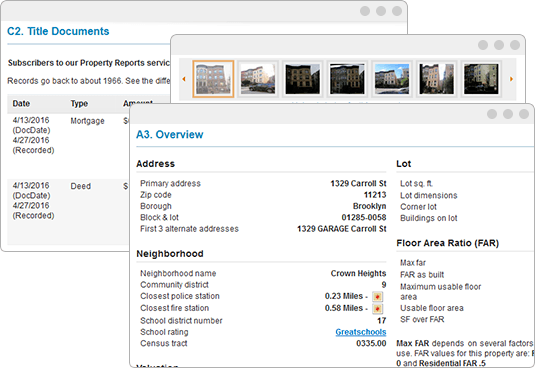Select the fifth thumbnail with blue sky
Screen dimensions: 535x368
(392, 79)
